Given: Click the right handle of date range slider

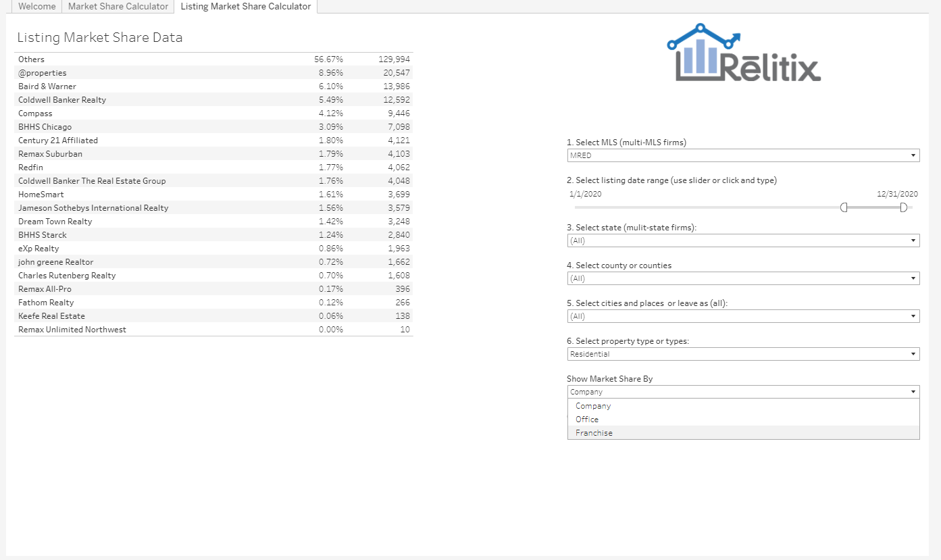Looking at the screenshot, I should tap(903, 207).
